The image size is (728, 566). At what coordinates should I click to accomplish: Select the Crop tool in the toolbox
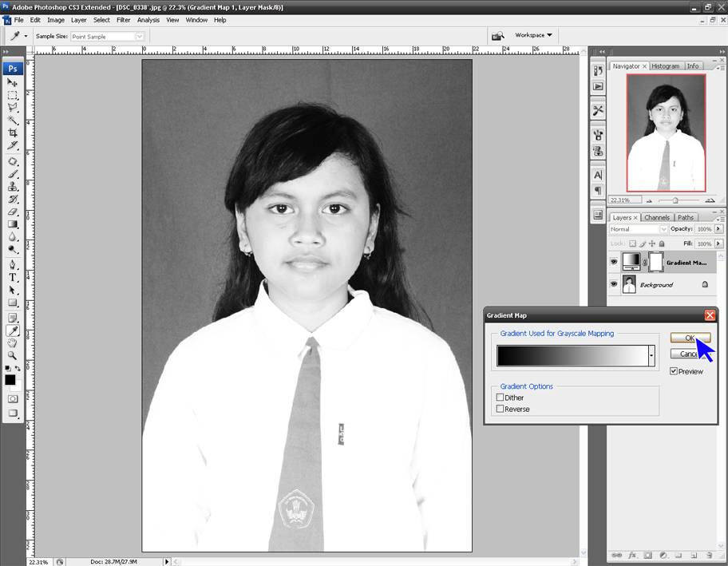click(13, 133)
